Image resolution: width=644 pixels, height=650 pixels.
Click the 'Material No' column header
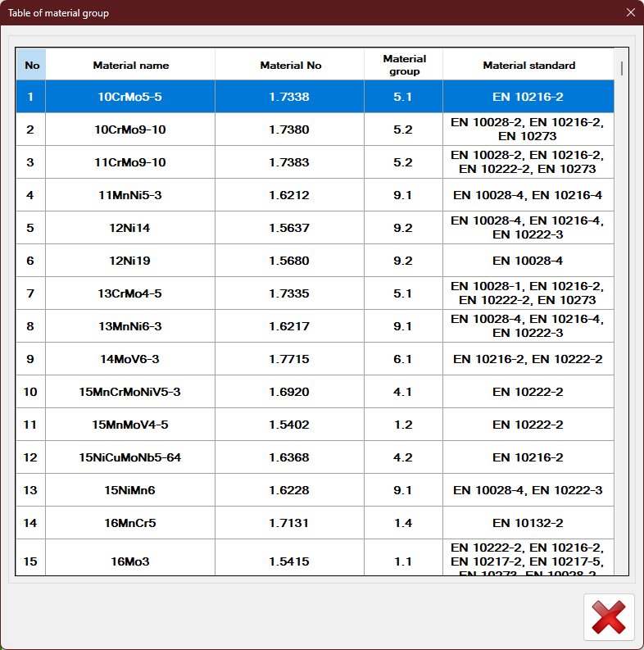290,65
